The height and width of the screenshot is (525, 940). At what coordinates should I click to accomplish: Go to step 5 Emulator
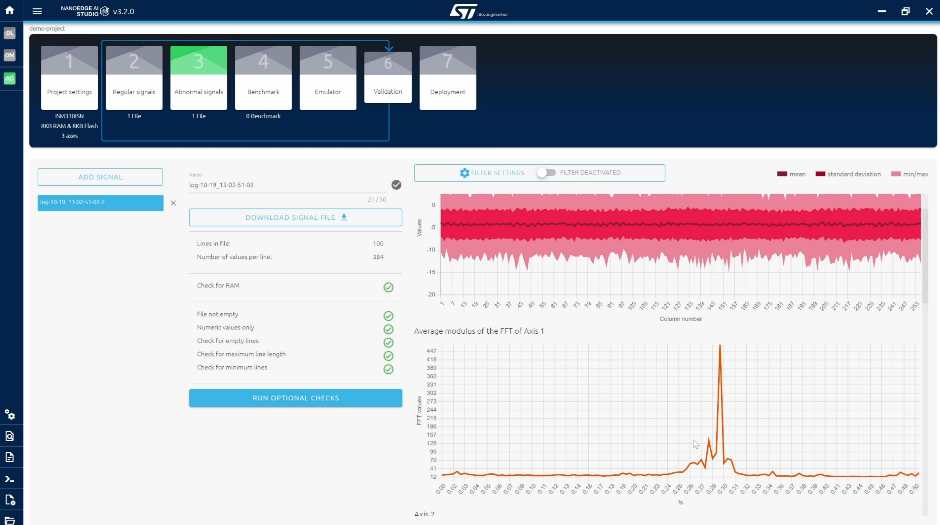pyautogui.click(x=328, y=78)
